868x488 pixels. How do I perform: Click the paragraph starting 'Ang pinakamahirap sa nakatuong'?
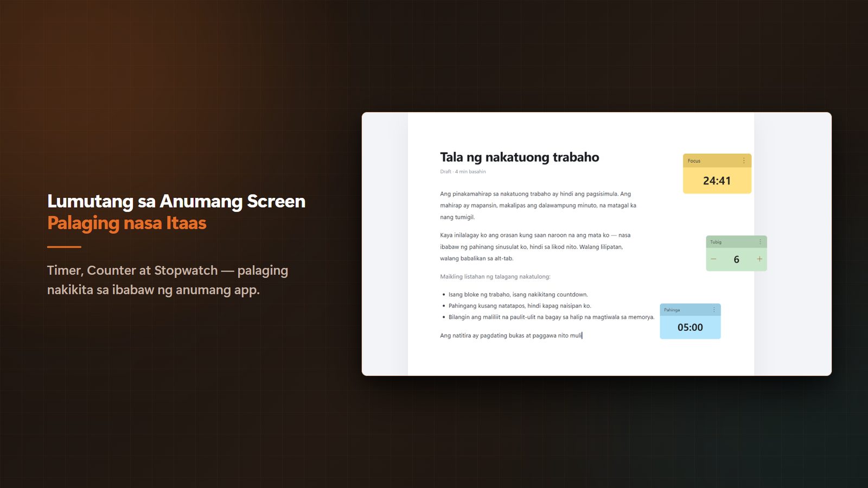(539, 206)
